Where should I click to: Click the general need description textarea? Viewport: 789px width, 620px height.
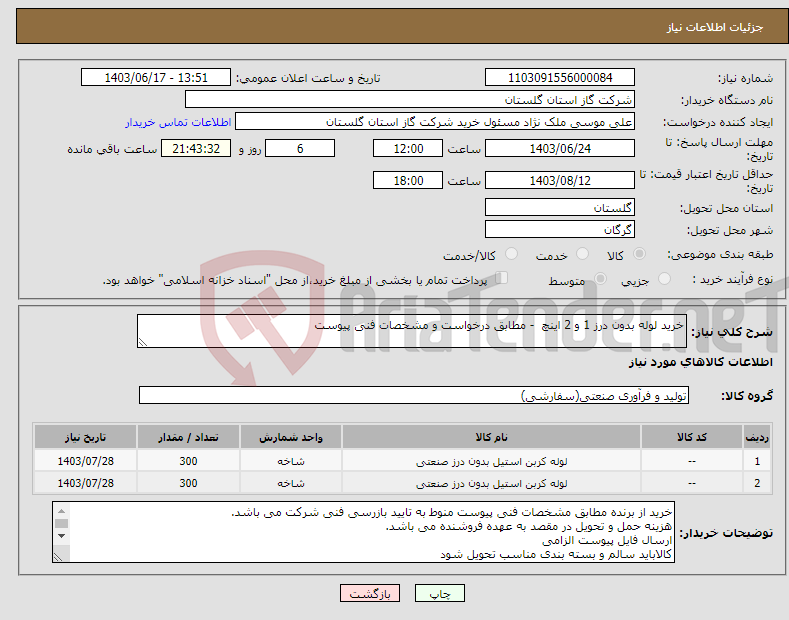[x=412, y=331]
